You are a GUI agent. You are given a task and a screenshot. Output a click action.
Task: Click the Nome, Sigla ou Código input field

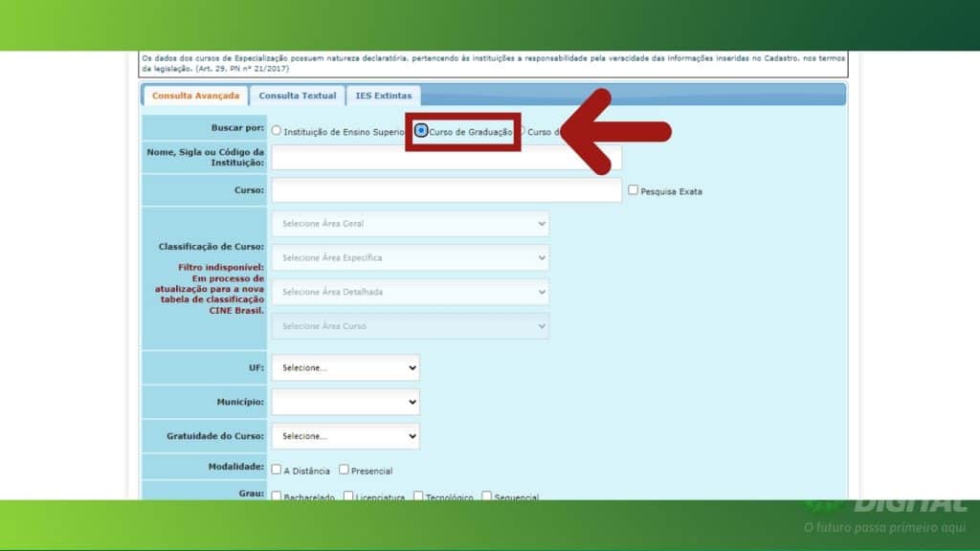click(x=446, y=158)
